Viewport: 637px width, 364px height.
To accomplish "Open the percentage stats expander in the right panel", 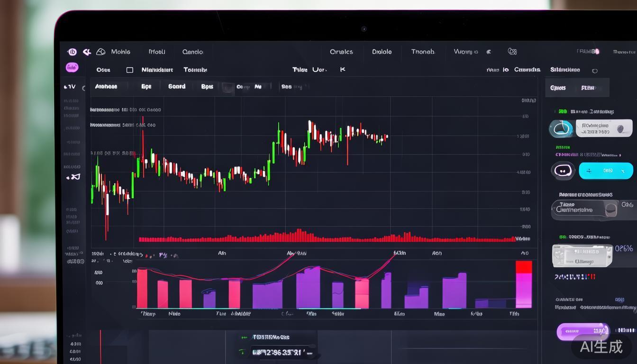I will point(624,248).
